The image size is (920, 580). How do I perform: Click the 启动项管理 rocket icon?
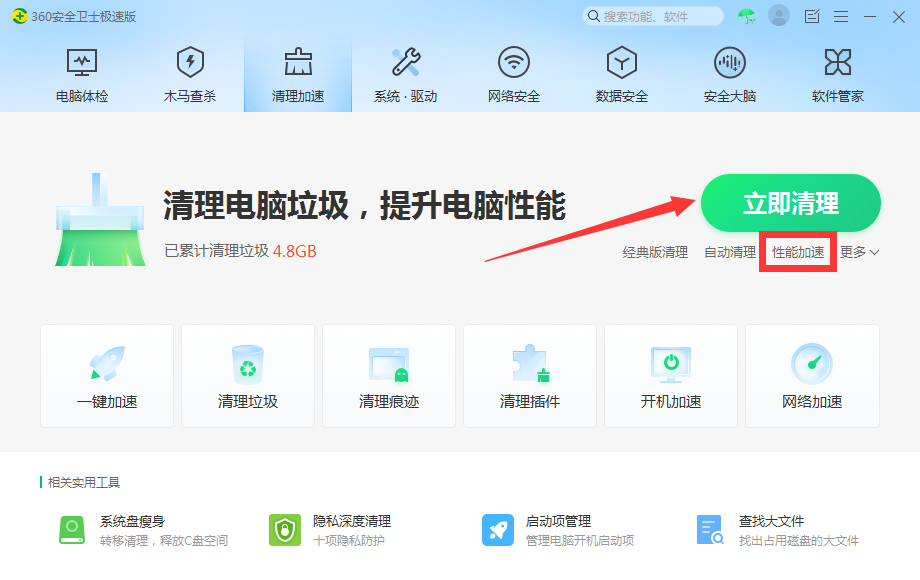click(498, 530)
